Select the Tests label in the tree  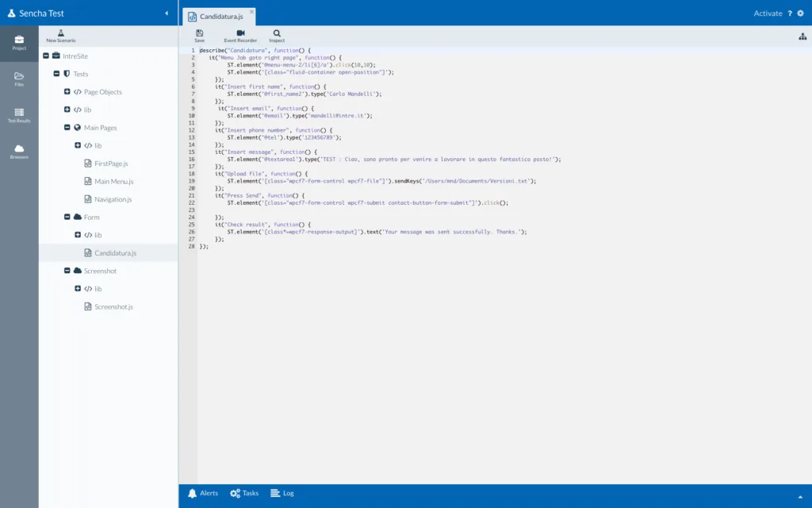pyautogui.click(x=81, y=74)
